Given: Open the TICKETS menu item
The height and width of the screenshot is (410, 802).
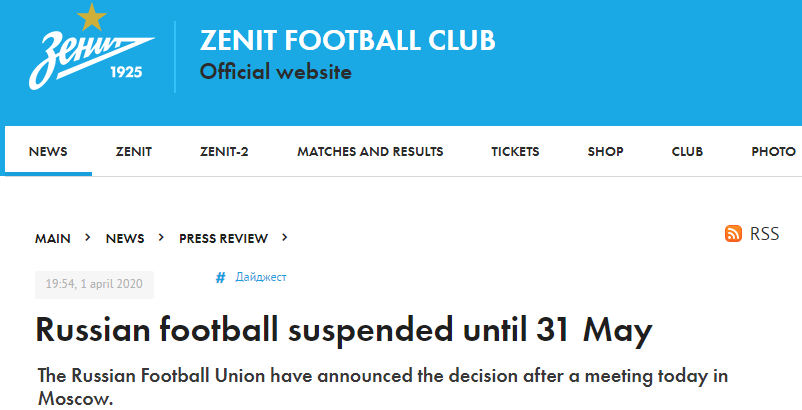Looking at the screenshot, I should (515, 152).
